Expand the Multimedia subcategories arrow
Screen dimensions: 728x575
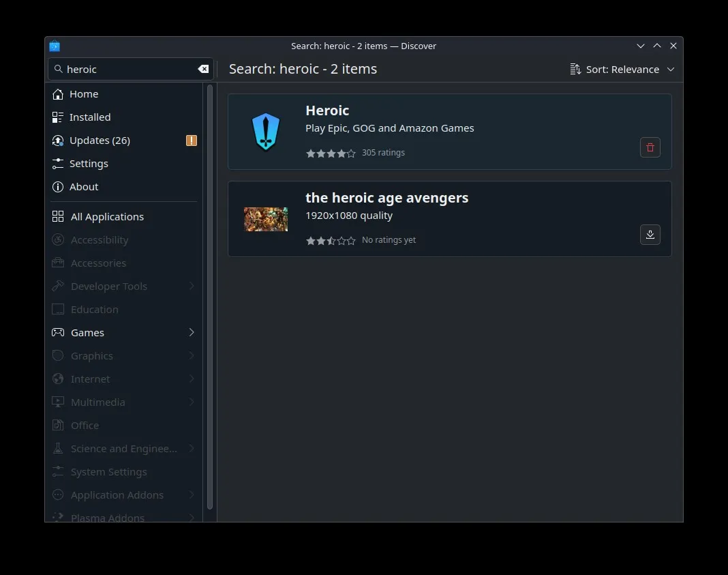(x=192, y=402)
